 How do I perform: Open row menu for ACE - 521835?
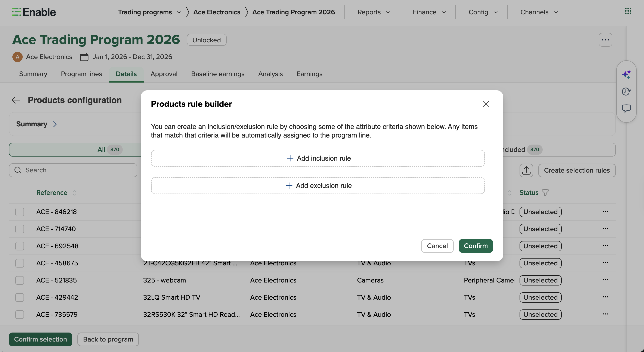pos(605,280)
